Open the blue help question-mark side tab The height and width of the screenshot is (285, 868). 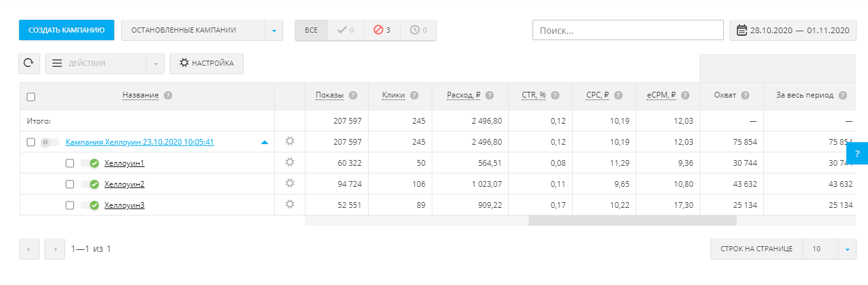[857, 153]
